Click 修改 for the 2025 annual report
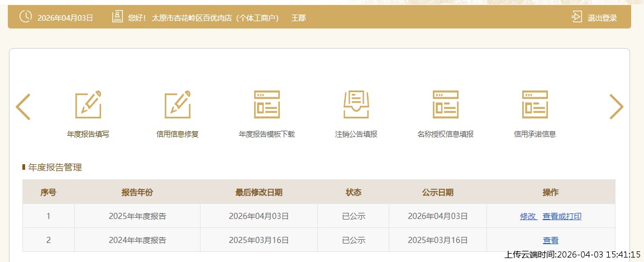 (528, 216)
